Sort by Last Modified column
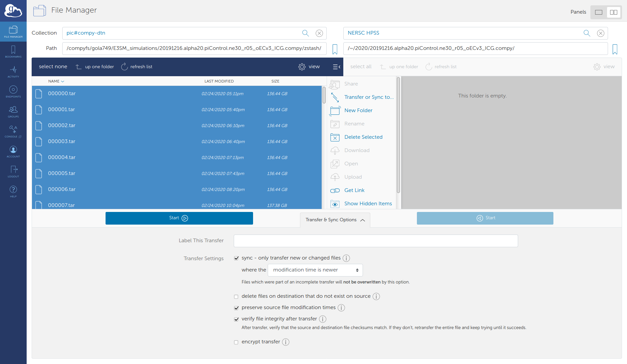This screenshot has width=627, height=364. point(219,81)
